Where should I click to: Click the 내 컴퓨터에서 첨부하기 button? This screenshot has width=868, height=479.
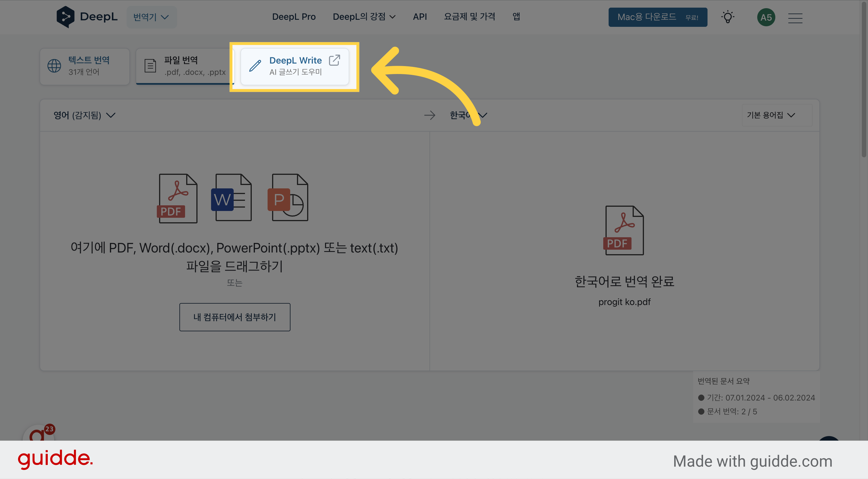[x=235, y=317]
